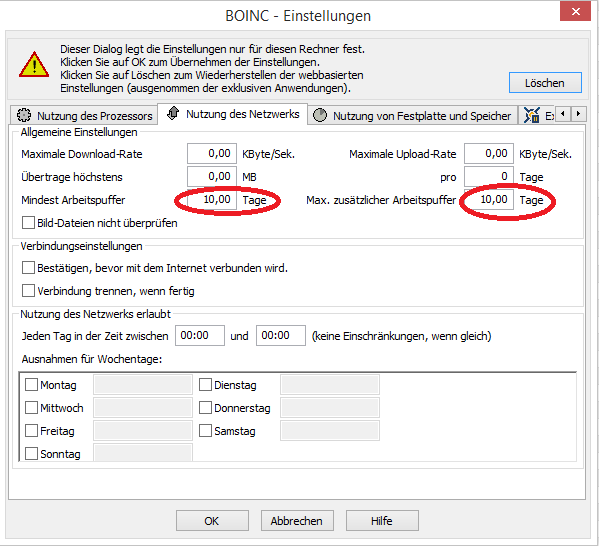
Task: Click the disk pie icon on Festplatte und Speicher tab
Action: (x=320, y=115)
